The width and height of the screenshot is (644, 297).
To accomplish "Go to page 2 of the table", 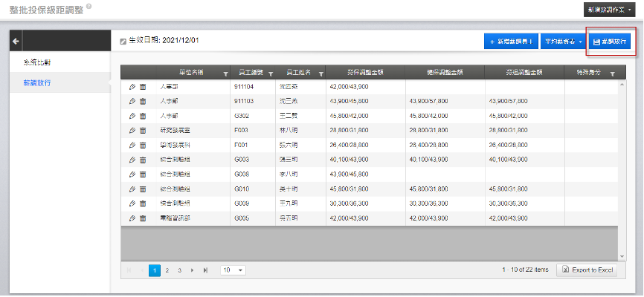I will (x=167, y=270).
